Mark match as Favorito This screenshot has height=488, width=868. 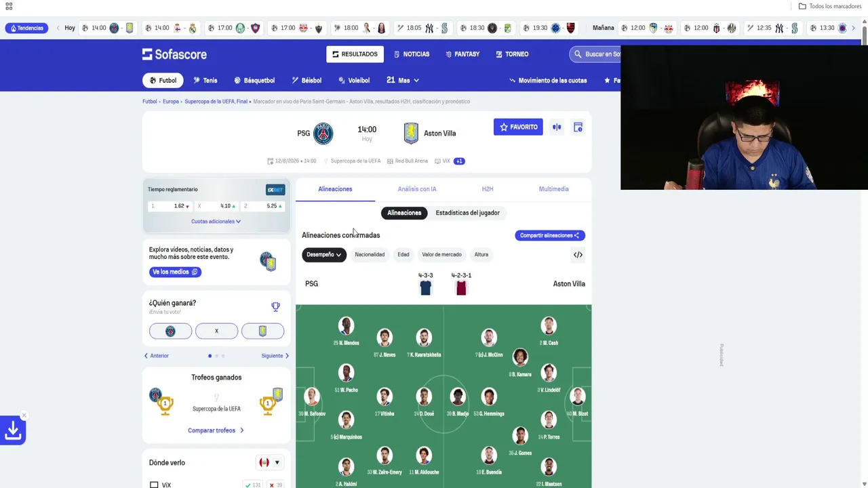pyautogui.click(x=518, y=127)
